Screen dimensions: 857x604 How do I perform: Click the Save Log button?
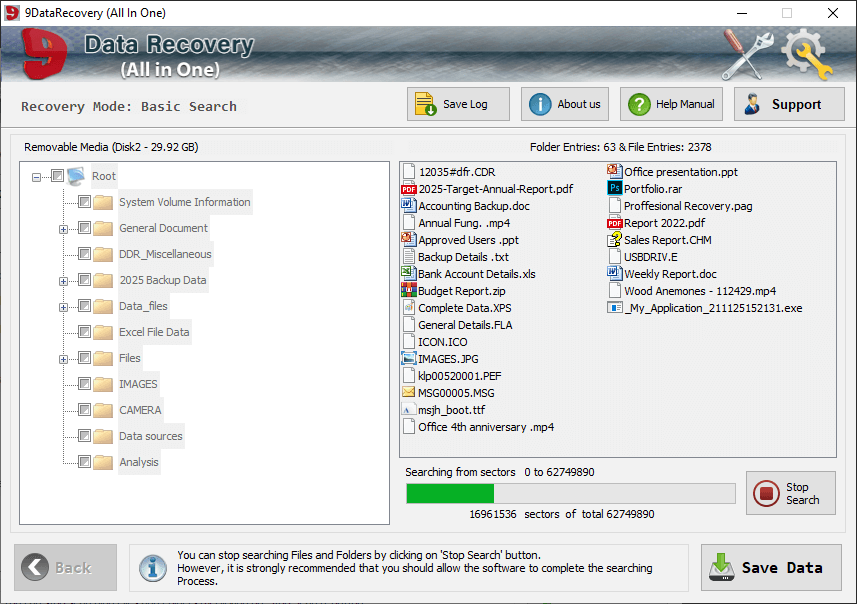click(x=458, y=104)
